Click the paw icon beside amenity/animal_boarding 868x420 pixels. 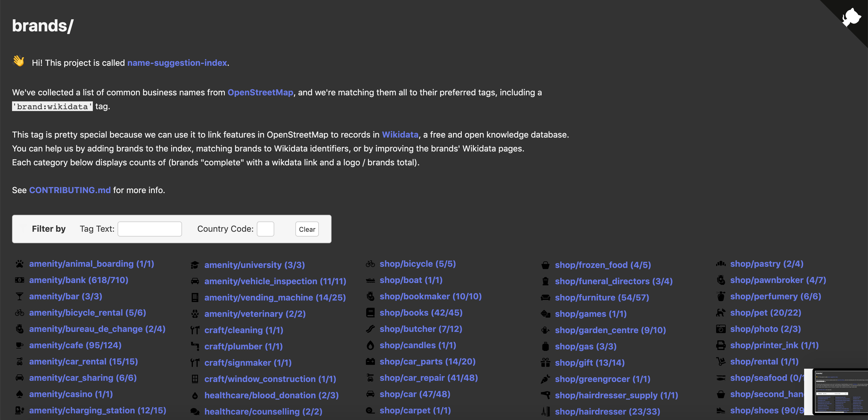pos(20,264)
